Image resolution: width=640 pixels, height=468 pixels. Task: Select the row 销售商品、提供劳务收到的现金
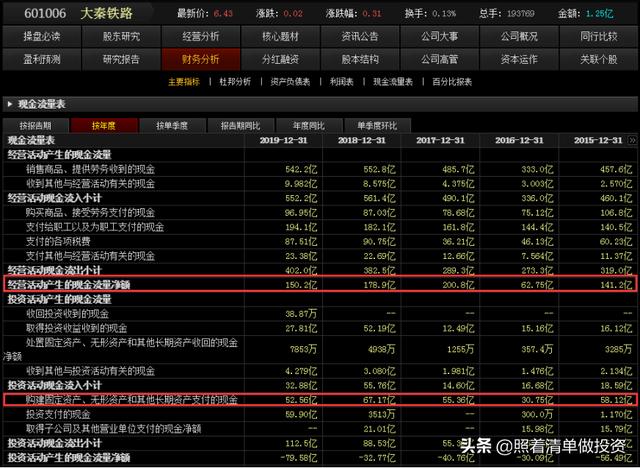320,169
